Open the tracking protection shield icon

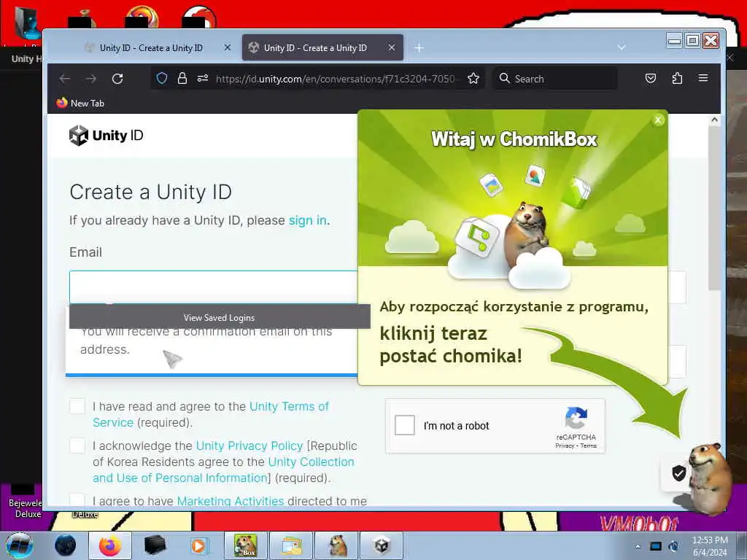click(162, 78)
